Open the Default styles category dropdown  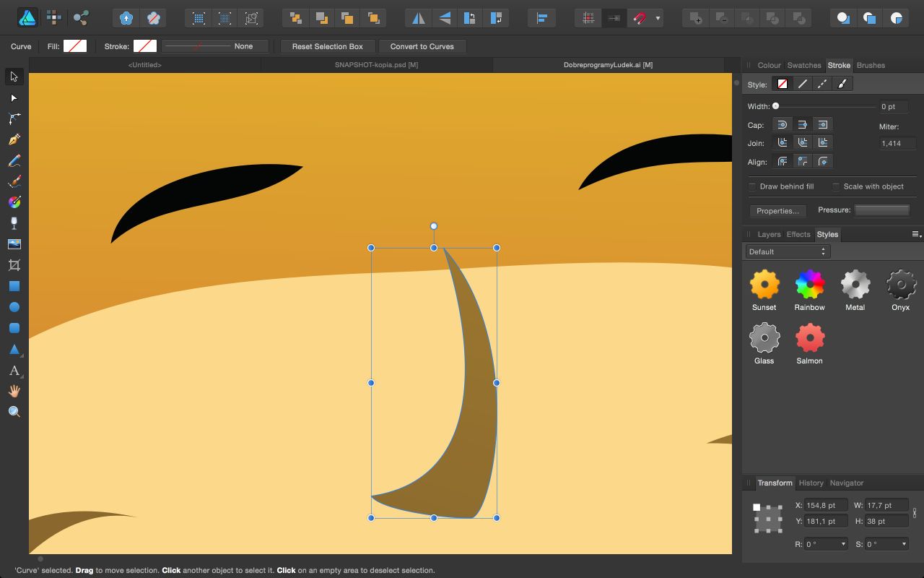point(788,251)
